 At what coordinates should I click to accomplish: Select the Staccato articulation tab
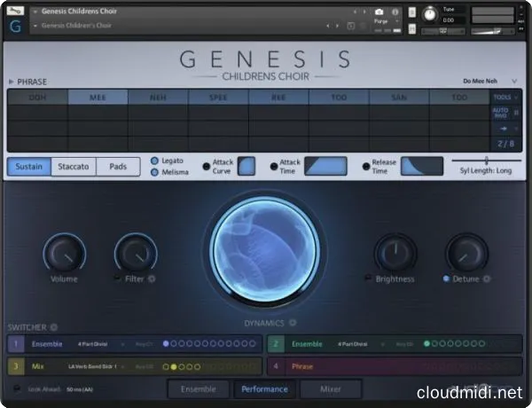click(74, 167)
